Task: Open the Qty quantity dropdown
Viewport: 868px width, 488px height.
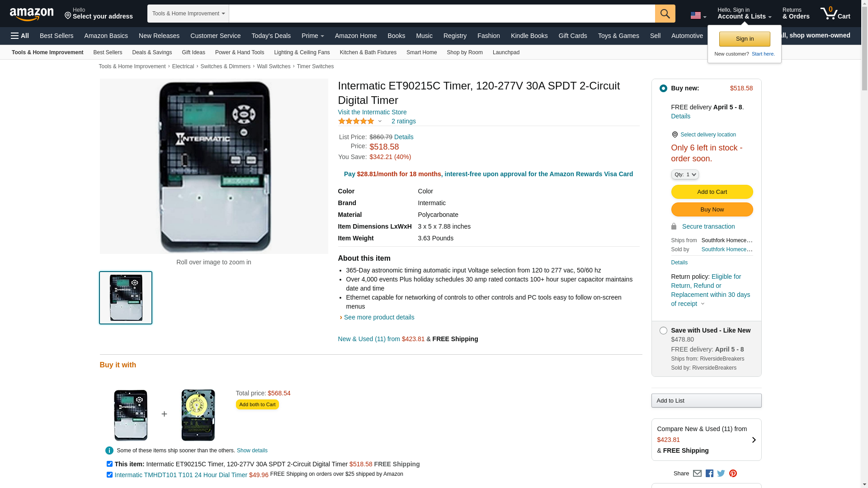Action: click(x=685, y=174)
